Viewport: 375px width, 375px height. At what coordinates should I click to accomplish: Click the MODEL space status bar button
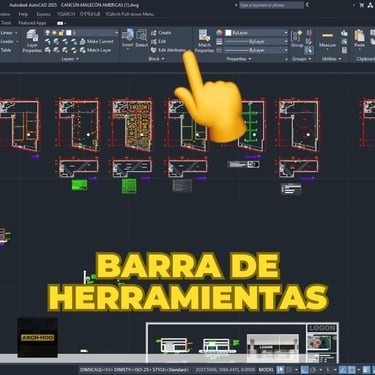click(x=266, y=370)
